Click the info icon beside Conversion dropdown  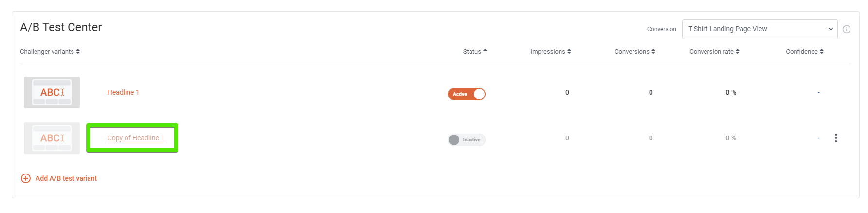click(x=847, y=29)
